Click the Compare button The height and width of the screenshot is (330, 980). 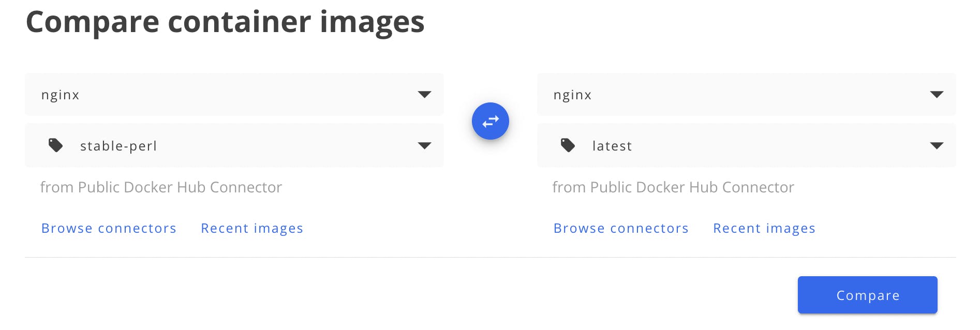[x=868, y=295]
